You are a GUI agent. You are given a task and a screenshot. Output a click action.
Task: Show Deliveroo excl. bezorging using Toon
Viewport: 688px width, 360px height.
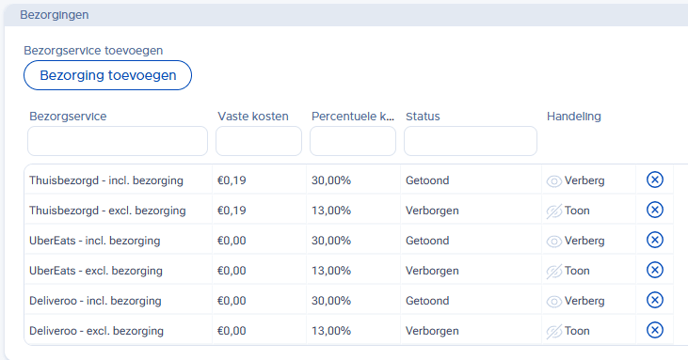click(x=568, y=331)
